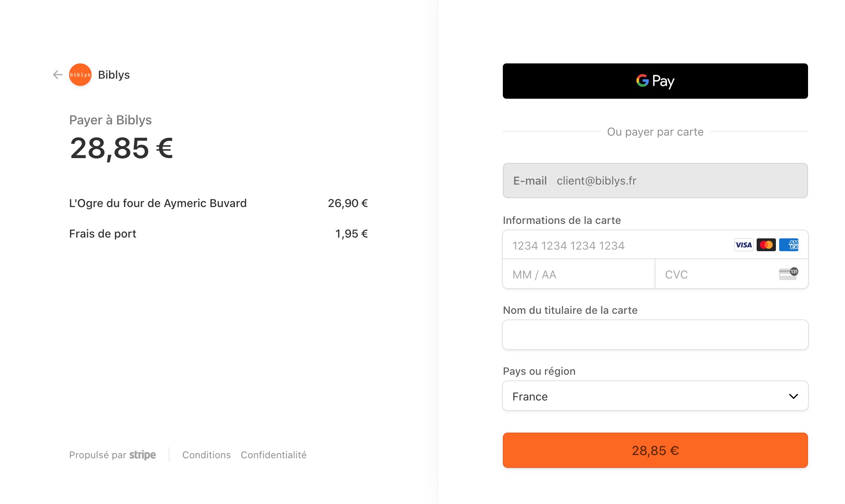Pay with the Google Pay button

pos(655,81)
